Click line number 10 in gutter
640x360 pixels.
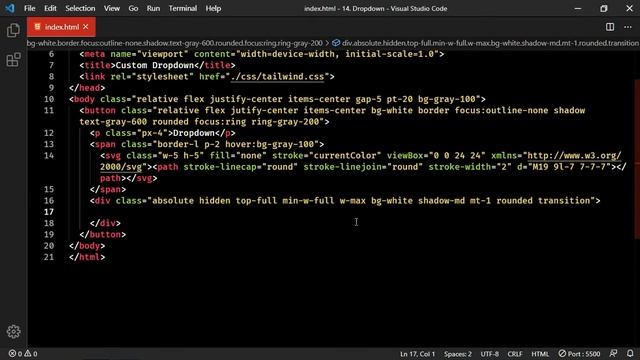49,99
